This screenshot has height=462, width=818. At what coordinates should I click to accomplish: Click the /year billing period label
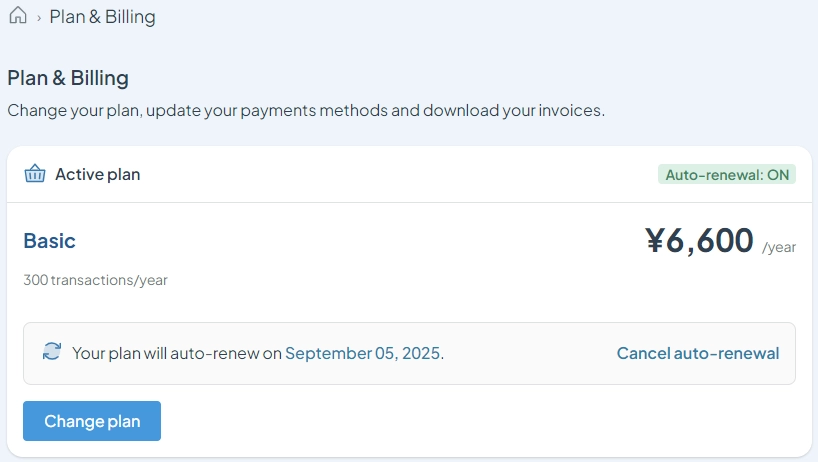(x=779, y=247)
